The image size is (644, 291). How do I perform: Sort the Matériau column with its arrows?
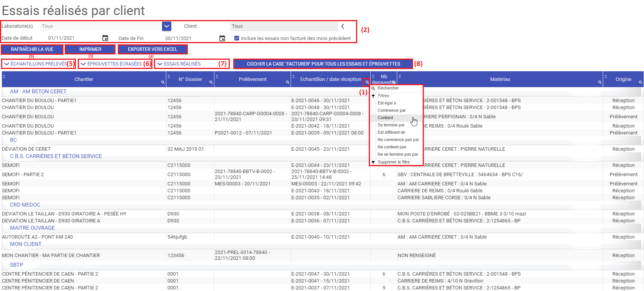pyautogui.click(x=400, y=76)
